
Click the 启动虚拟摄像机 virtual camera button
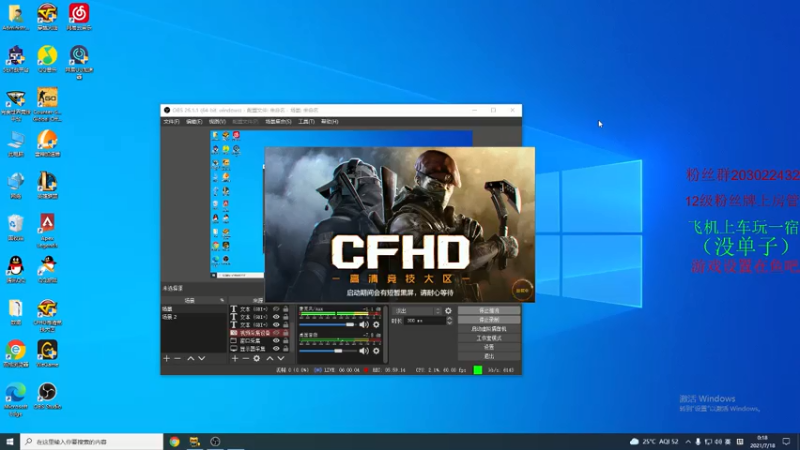[x=489, y=329]
